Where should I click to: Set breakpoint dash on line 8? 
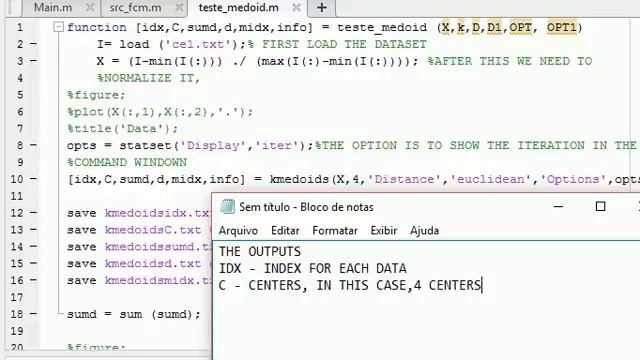33,145
